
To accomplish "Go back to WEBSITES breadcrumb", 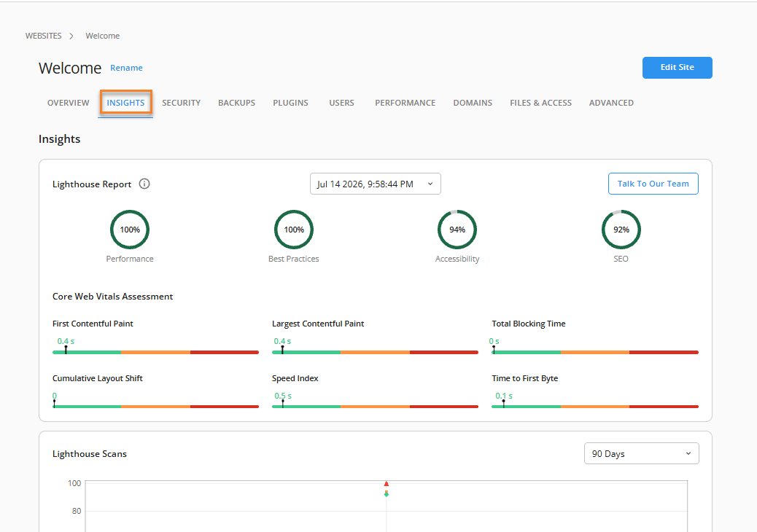I will (44, 36).
